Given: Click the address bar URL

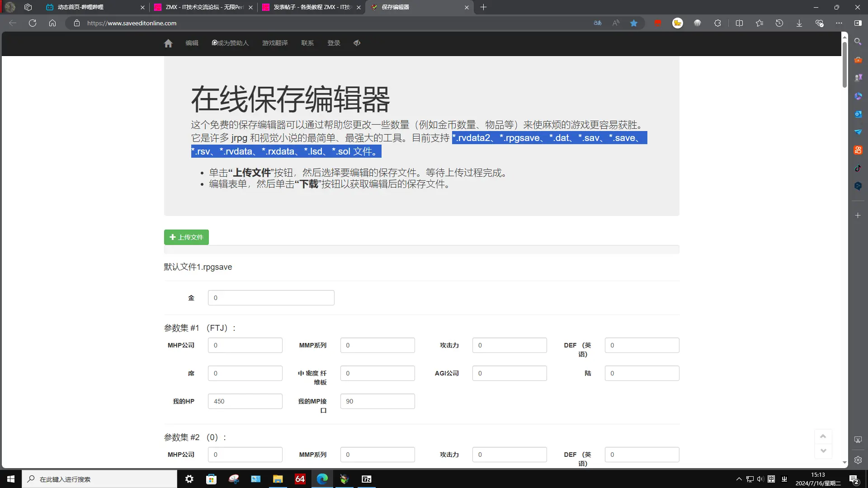Looking at the screenshot, I should tap(132, 23).
